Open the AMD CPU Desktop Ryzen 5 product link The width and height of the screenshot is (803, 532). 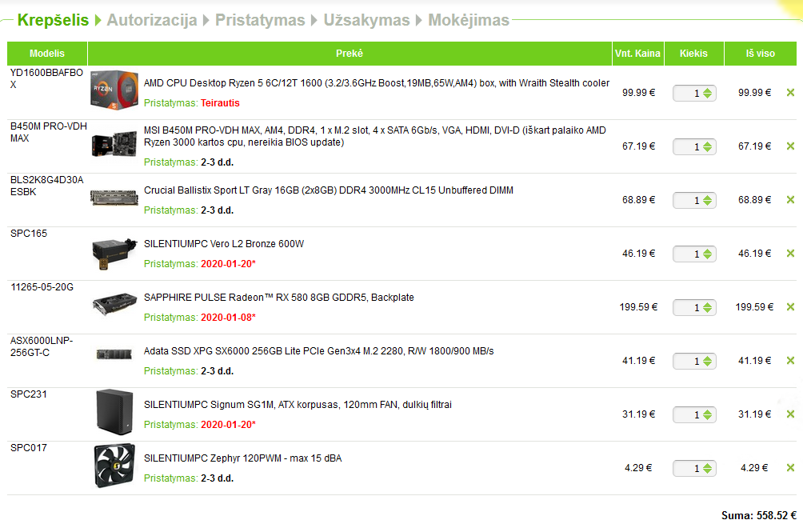click(377, 83)
